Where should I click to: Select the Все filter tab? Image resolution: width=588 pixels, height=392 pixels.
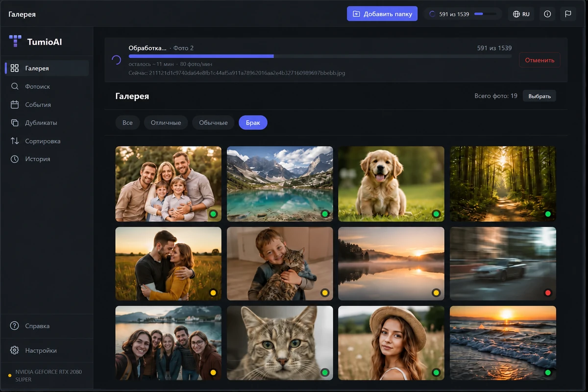click(x=127, y=122)
